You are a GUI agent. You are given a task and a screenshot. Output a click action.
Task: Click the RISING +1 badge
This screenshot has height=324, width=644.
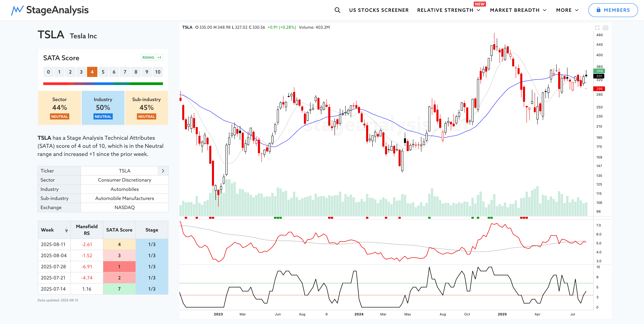coord(152,57)
